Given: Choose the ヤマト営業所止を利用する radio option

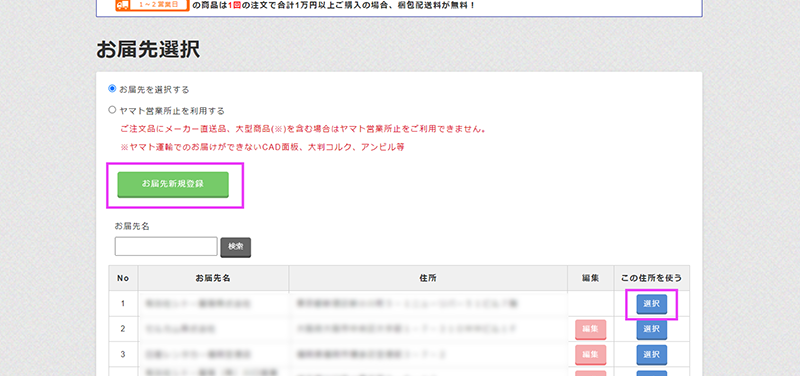Looking at the screenshot, I should click(x=112, y=110).
